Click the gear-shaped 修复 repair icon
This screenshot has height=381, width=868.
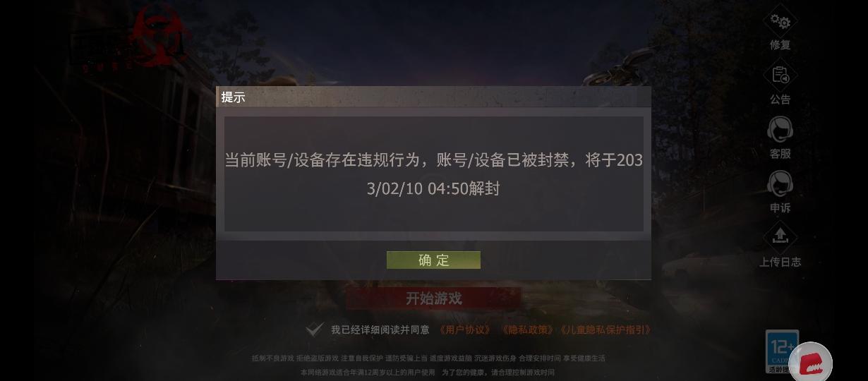click(x=780, y=21)
